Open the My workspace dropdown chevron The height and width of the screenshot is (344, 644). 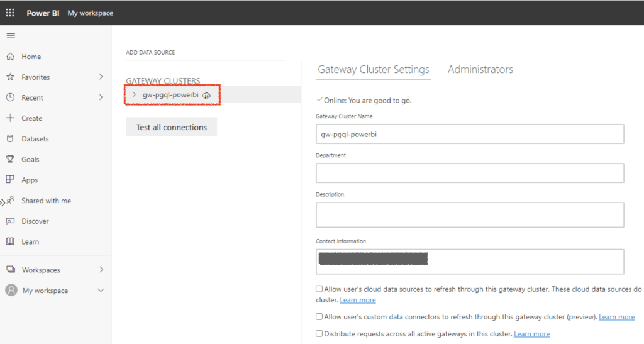101,291
